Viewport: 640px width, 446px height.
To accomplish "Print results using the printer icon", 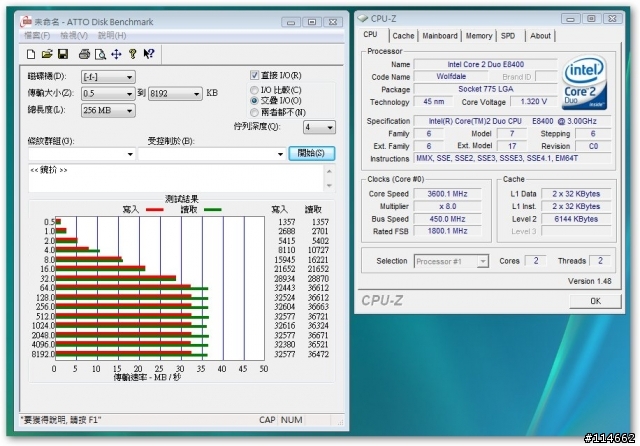I will tap(84, 54).
